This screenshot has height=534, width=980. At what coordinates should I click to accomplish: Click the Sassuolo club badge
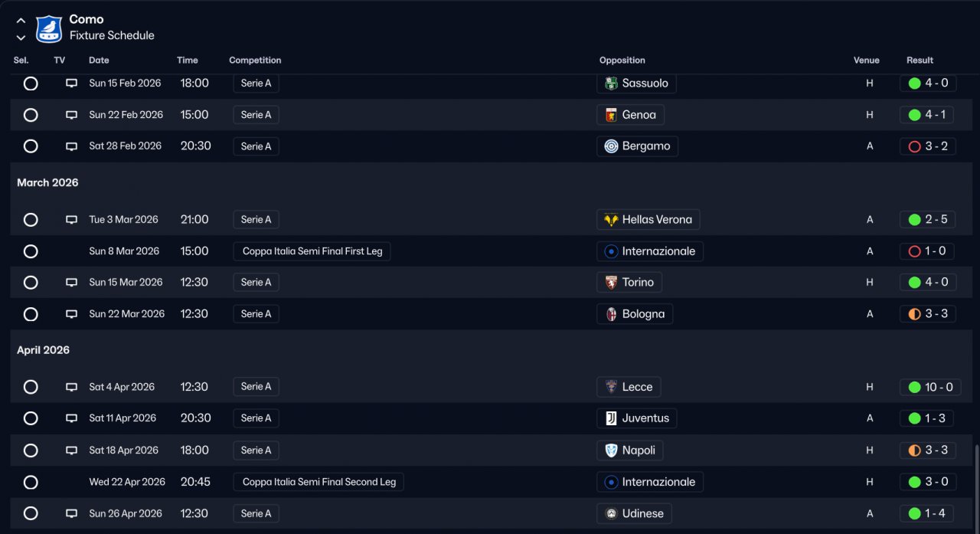point(611,84)
